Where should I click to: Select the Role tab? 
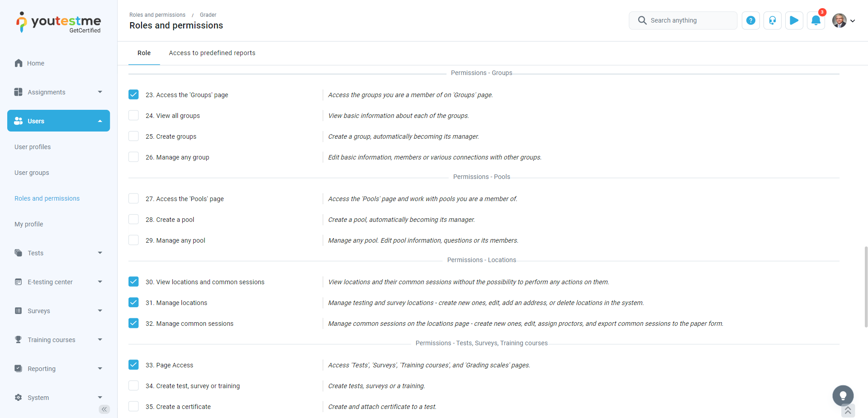click(x=144, y=53)
